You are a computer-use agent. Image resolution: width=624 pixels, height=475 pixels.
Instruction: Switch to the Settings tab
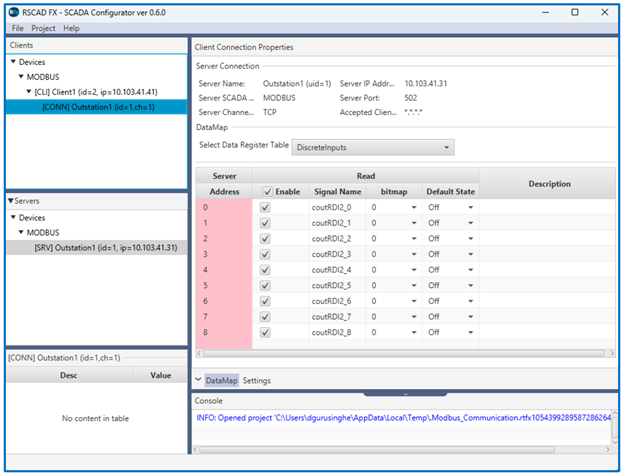tap(257, 381)
